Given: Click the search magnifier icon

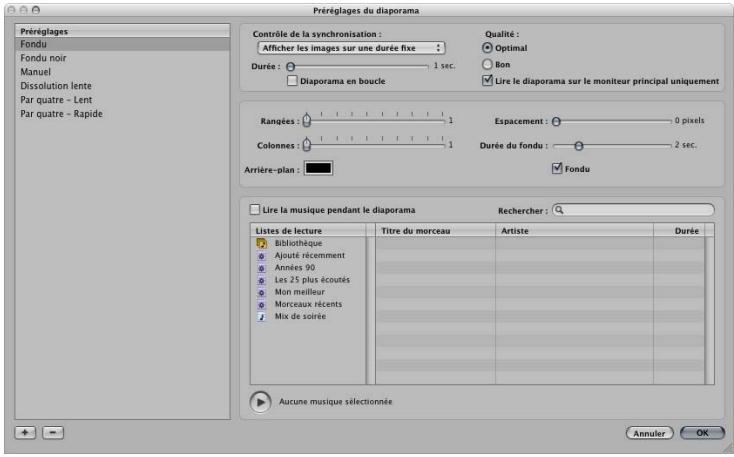Looking at the screenshot, I should click(559, 210).
